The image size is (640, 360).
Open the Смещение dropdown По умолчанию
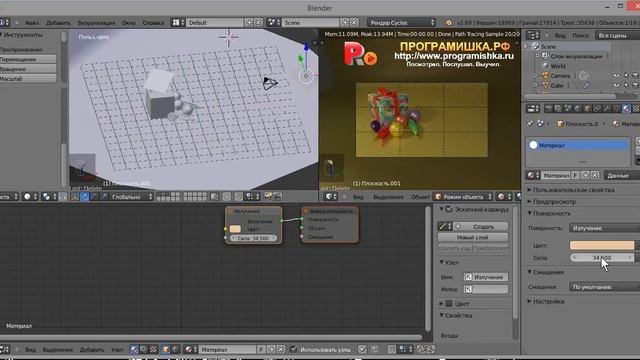tap(604, 287)
